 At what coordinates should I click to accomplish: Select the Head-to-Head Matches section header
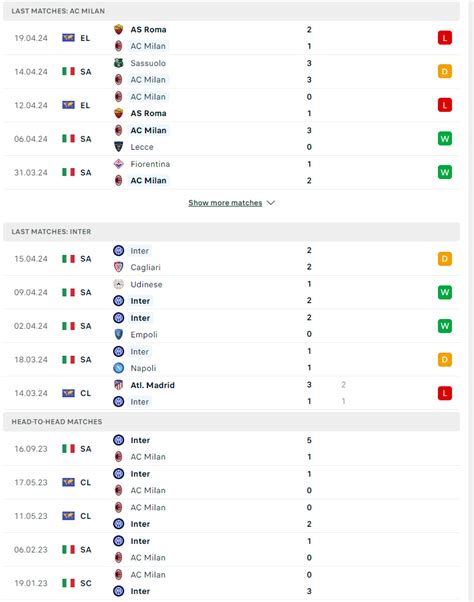pos(231,422)
